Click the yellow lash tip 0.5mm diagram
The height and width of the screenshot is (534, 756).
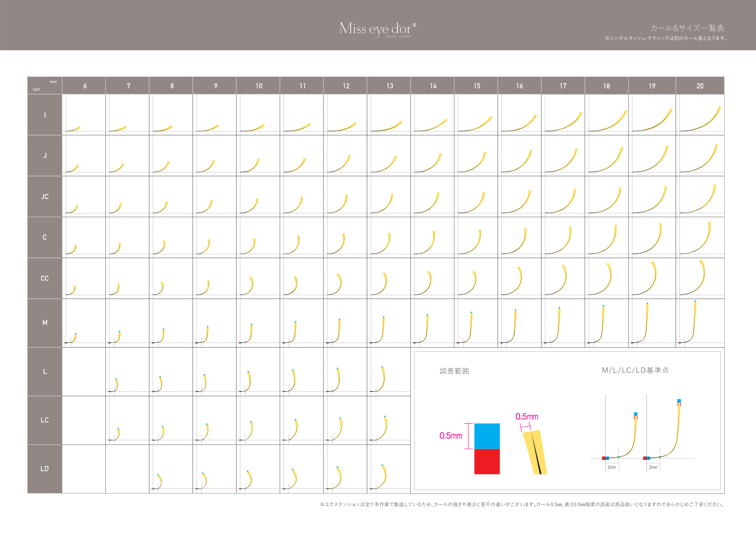click(x=534, y=452)
